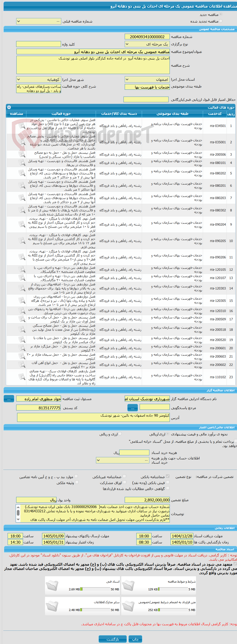Open شهر محل اجرا dropdown
Viewport: 237px width, 644px height.
click(38, 79)
